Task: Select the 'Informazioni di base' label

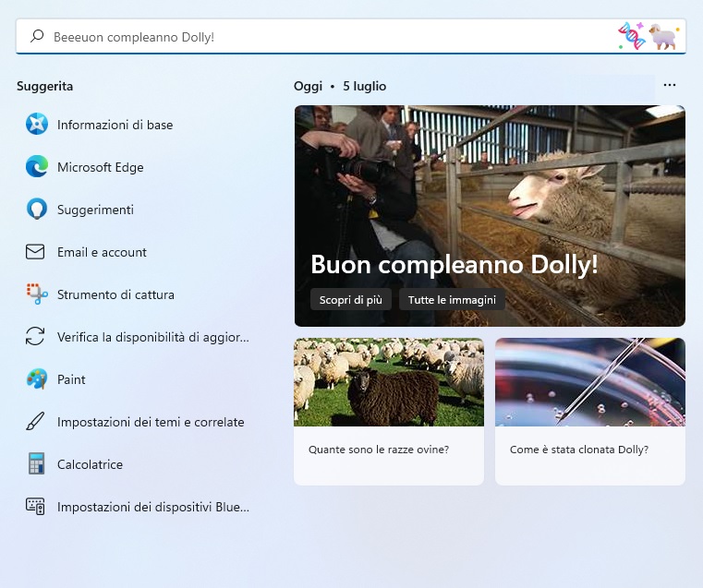Action: tap(115, 125)
